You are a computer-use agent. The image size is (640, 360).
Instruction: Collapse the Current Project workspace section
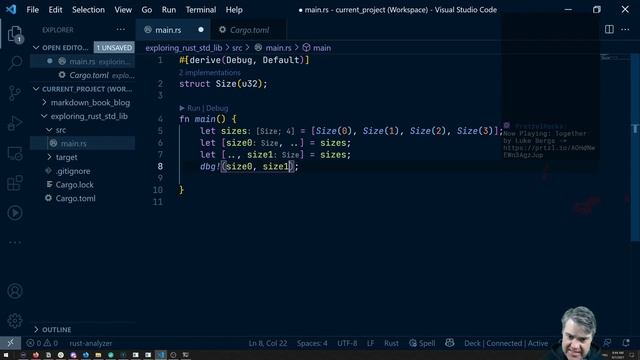(36, 89)
